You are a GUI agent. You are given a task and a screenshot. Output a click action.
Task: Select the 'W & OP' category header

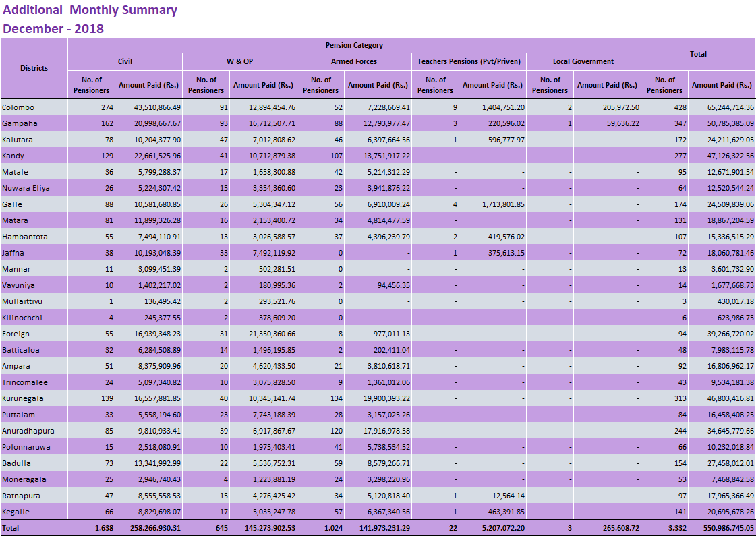239,61
